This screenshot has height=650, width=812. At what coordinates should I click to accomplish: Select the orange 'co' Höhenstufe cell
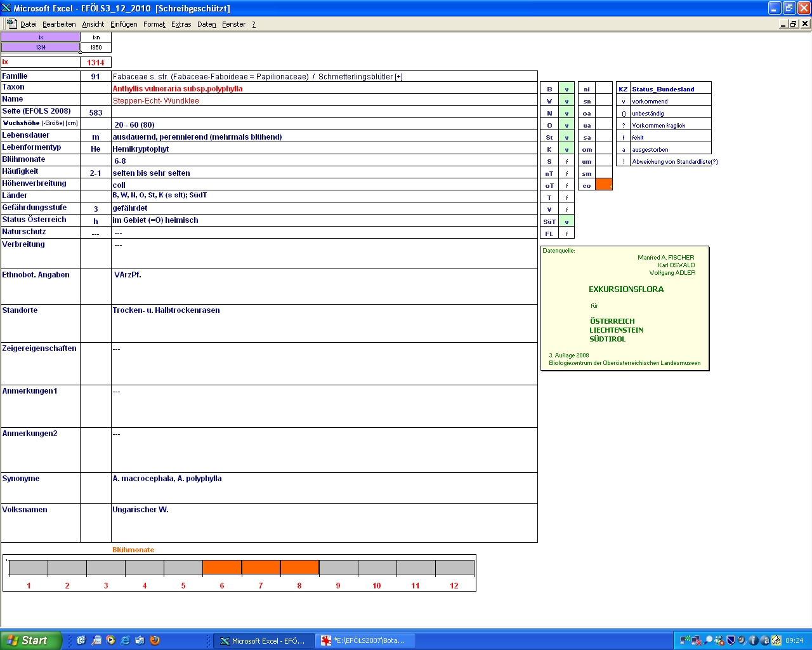604,185
